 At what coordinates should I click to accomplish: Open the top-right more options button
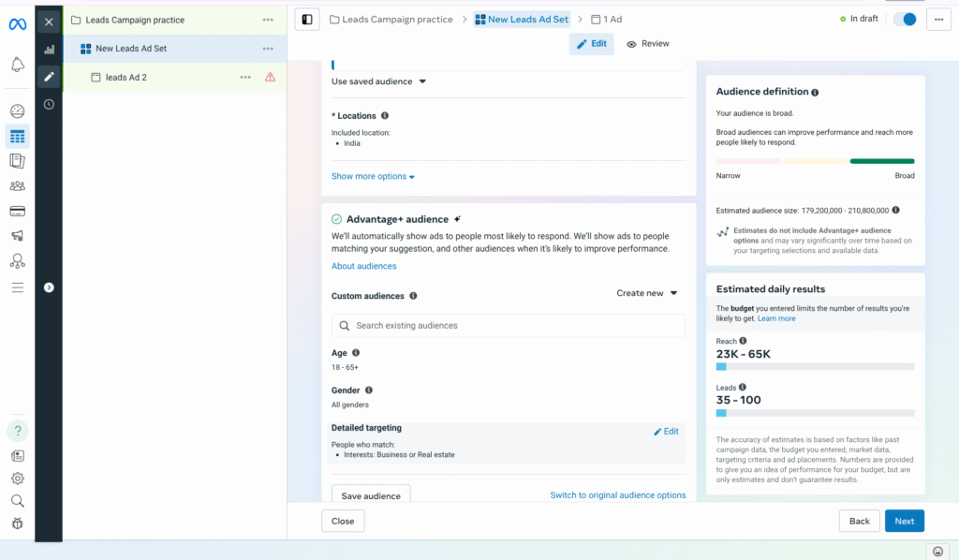pos(938,20)
